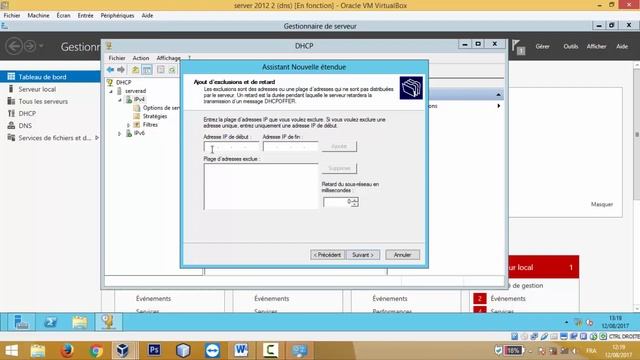Click the Précédent button in the wizard
Screen dimensions: 640x360
point(327,255)
